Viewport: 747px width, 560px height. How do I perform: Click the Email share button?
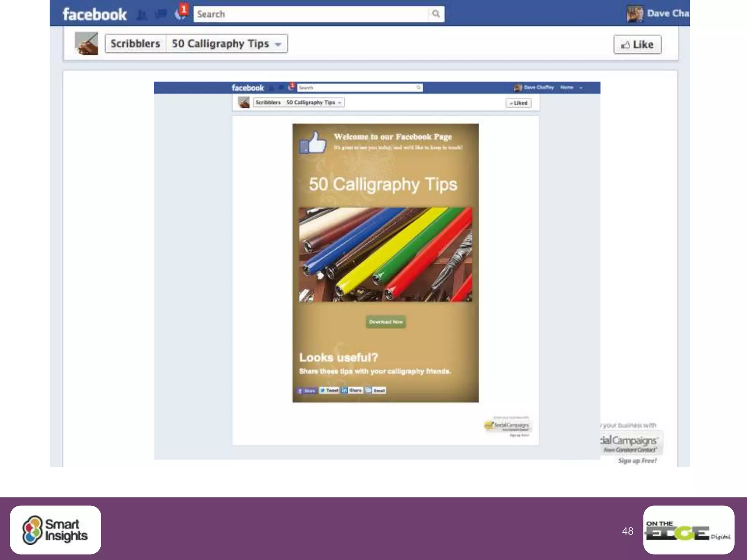[x=376, y=390]
